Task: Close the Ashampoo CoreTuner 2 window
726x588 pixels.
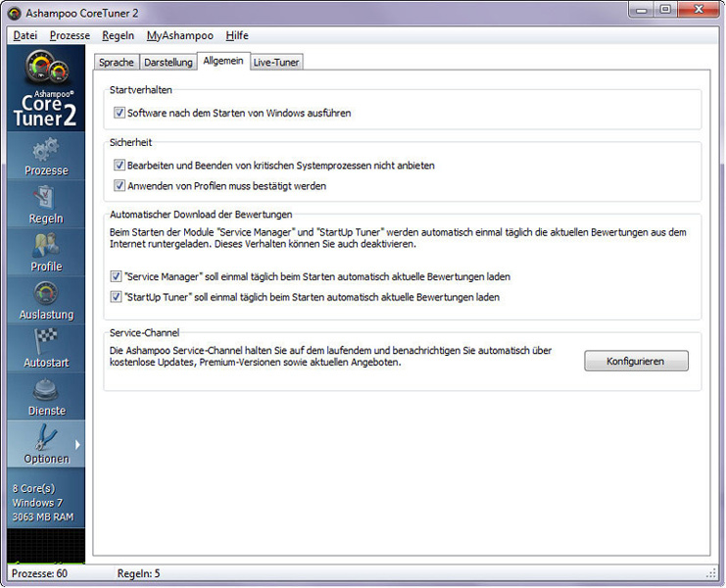Action: [699, 9]
